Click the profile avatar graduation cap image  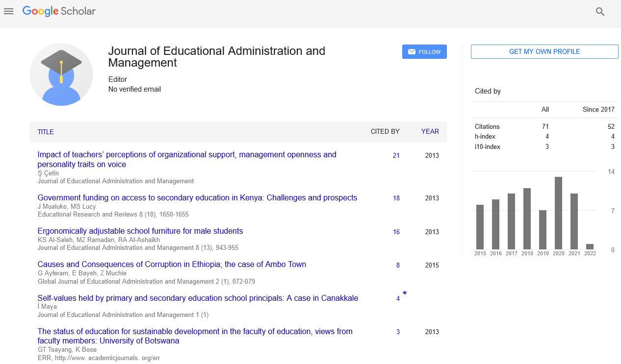[x=61, y=74]
